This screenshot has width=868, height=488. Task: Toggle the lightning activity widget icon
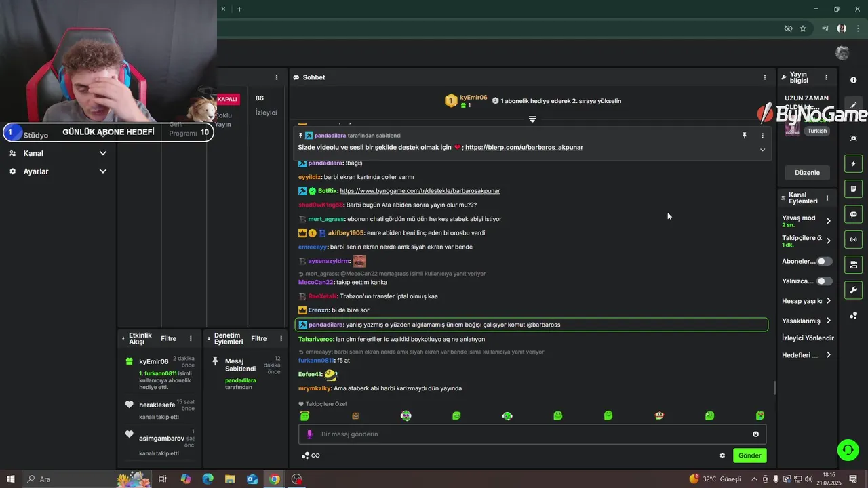853,163
